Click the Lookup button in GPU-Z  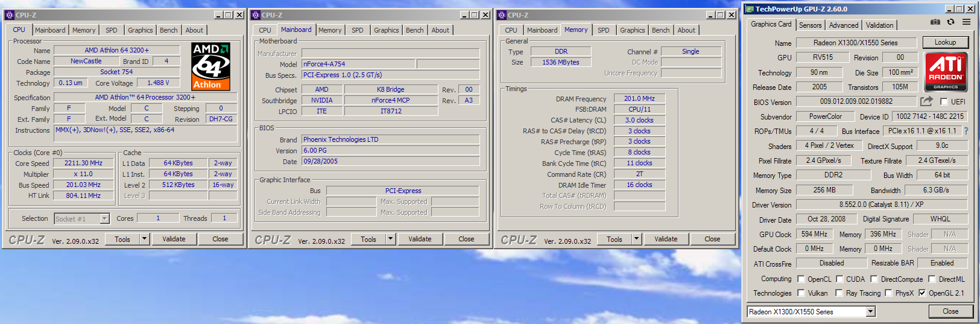[946, 42]
